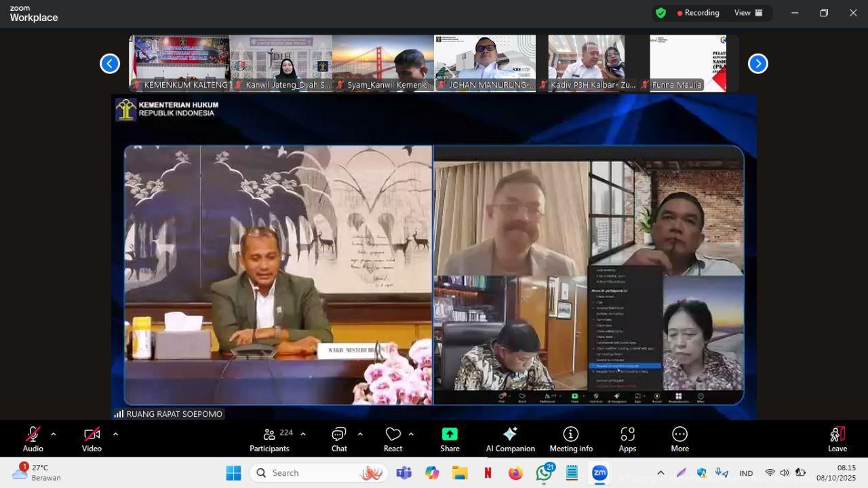Open the Apps menu
Screen dimensions: 868x488
(x=627, y=439)
